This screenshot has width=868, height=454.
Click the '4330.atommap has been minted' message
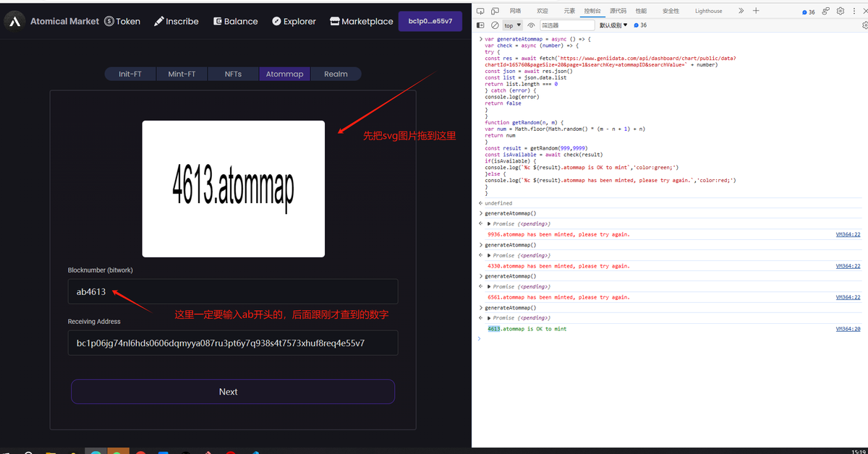point(558,266)
